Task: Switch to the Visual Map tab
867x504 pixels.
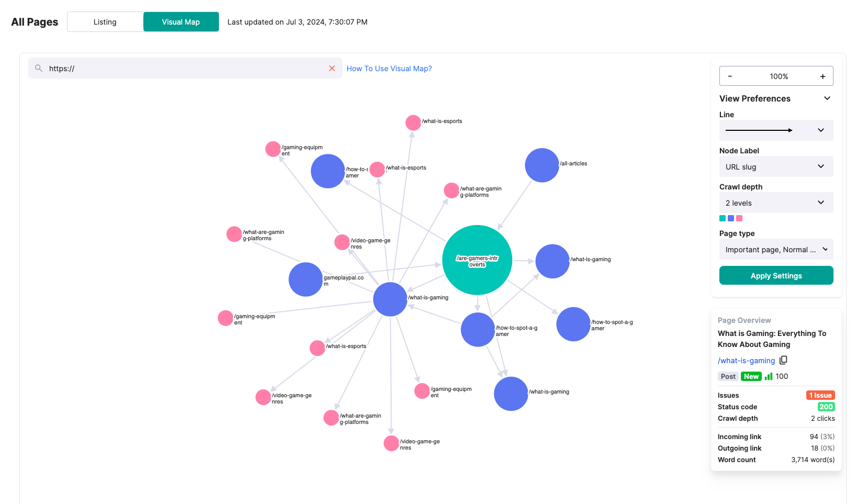Action: (x=181, y=22)
